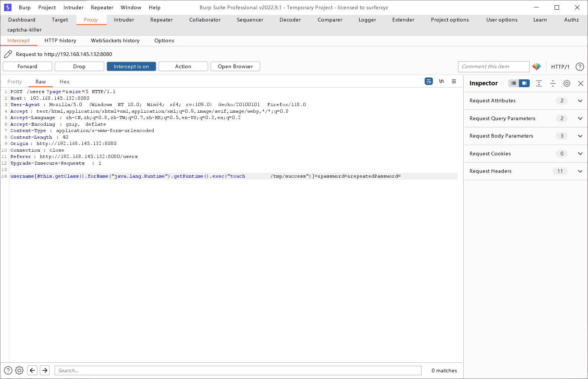Open the Project options tab
This screenshot has height=379, width=588.
point(450,20)
